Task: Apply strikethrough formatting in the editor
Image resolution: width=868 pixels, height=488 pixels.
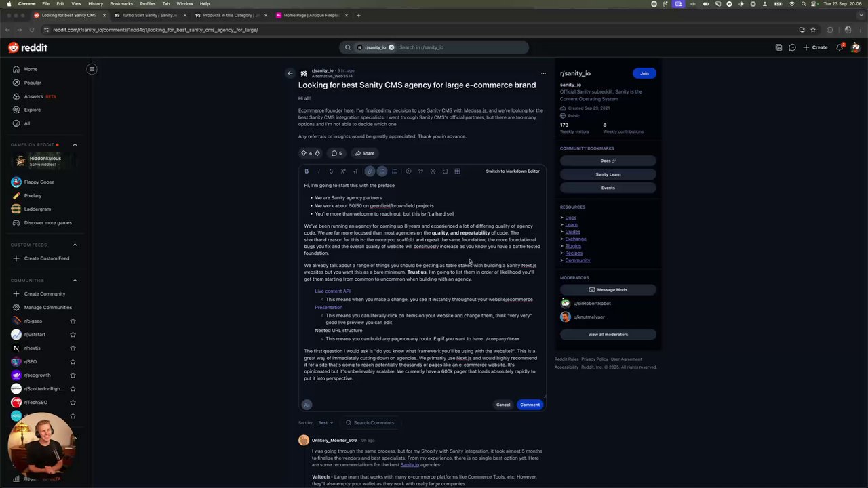Action: pyautogui.click(x=331, y=171)
